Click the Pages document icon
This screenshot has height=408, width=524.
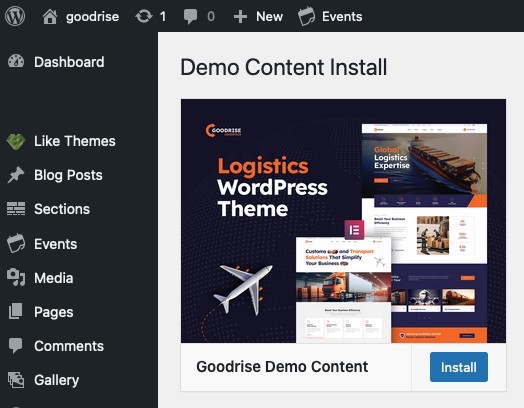(x=16, y=311)
